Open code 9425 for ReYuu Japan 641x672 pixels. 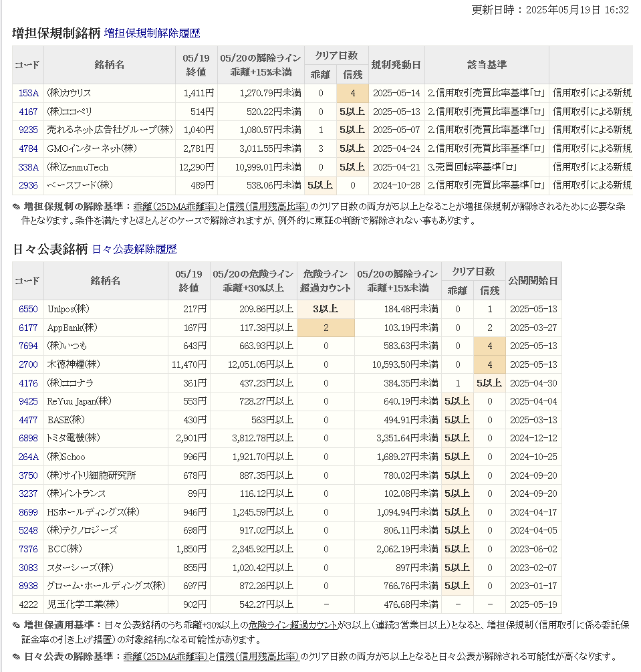point(28,401)
